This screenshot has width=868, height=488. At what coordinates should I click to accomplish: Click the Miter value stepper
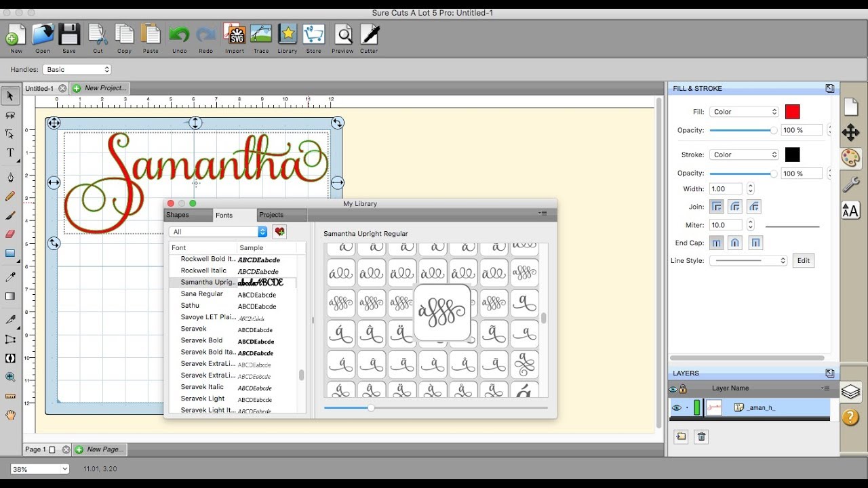coord(750,225)
